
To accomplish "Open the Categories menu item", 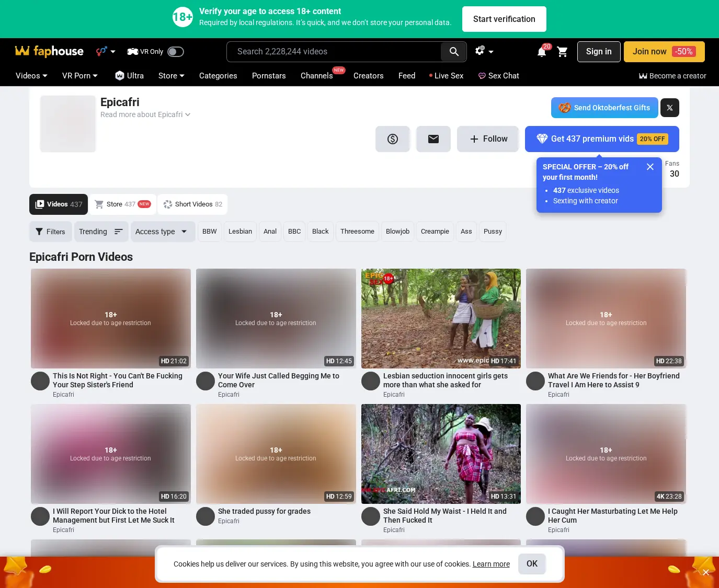I will 218,76.
